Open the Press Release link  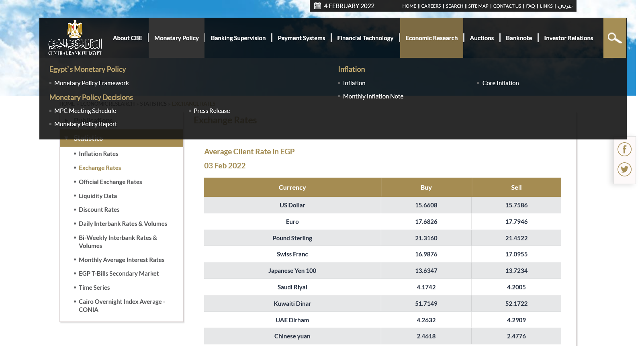[212, 111]
